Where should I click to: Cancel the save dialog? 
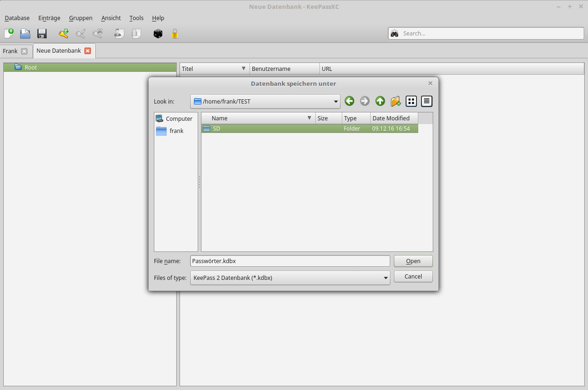tap(413, 276)
